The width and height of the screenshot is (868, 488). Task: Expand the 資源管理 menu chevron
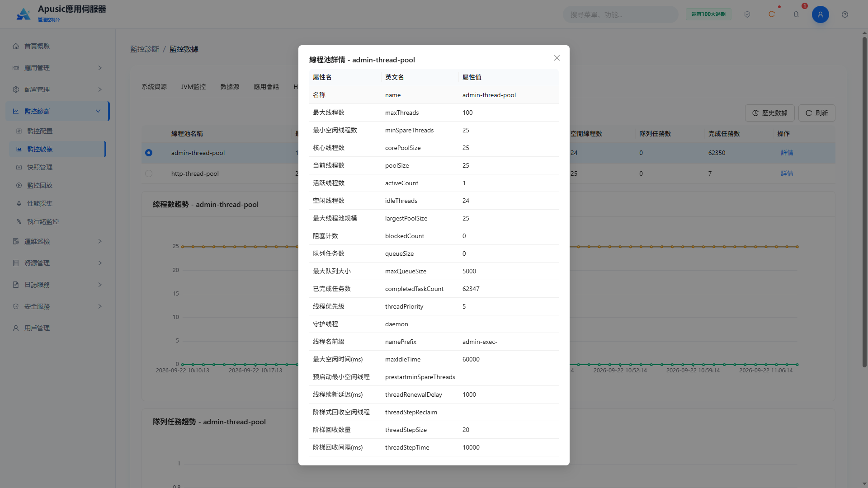(100, 263)
